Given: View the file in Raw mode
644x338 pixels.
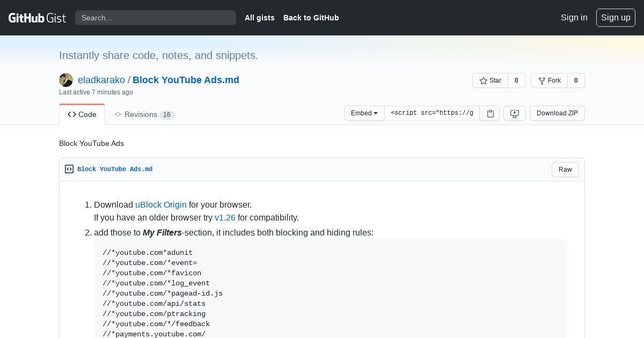Looking at the screenshot, I should pyautogui.click(x=565, y=170).
